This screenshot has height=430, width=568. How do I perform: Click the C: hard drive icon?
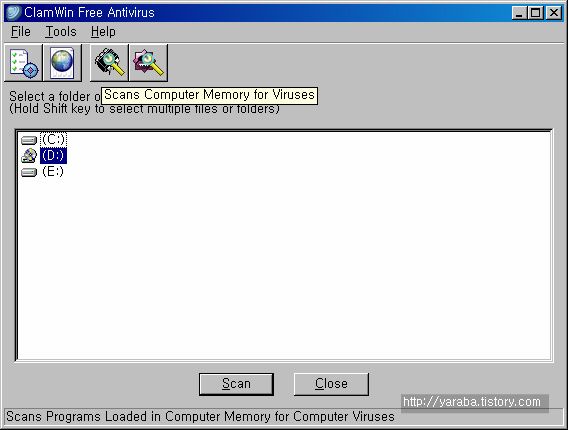(x=29, y=140)
